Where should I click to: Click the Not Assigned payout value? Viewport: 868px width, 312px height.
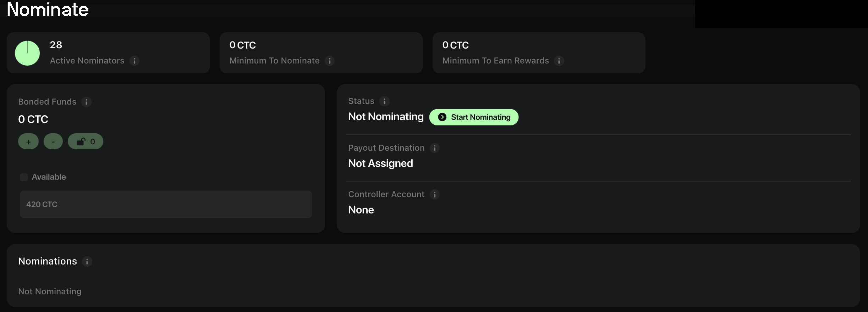380,163
